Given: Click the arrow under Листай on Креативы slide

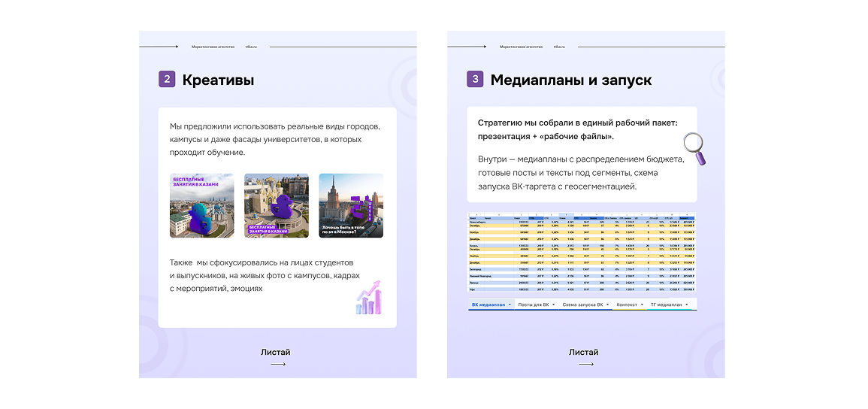Looking at the screenshot, I should 278,364.
